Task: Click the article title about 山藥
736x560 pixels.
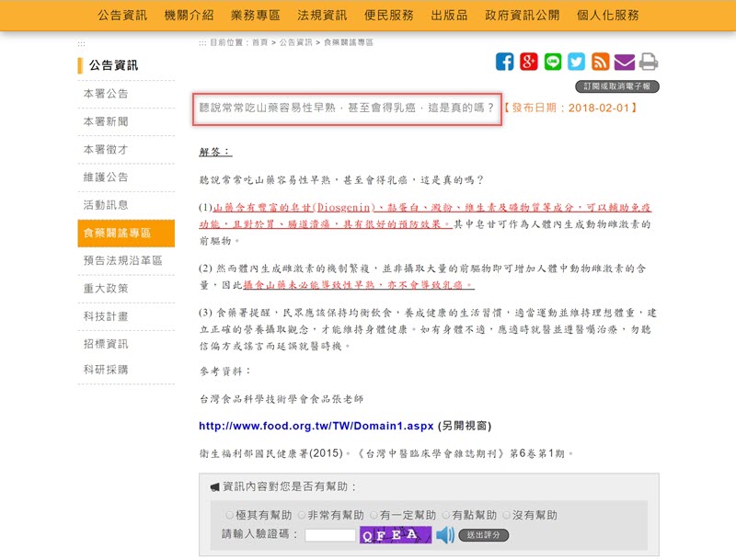Action: pos(347,109)
